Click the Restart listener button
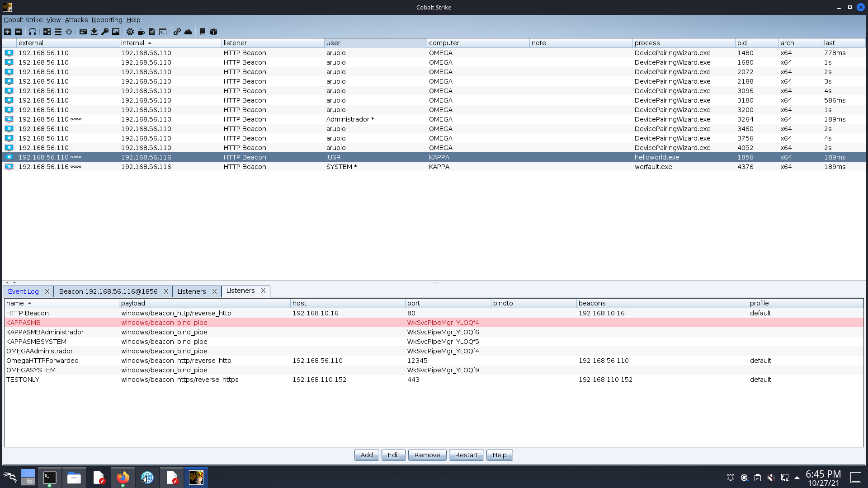The width and height of the screenshot is (868, 488). point(467,455)
